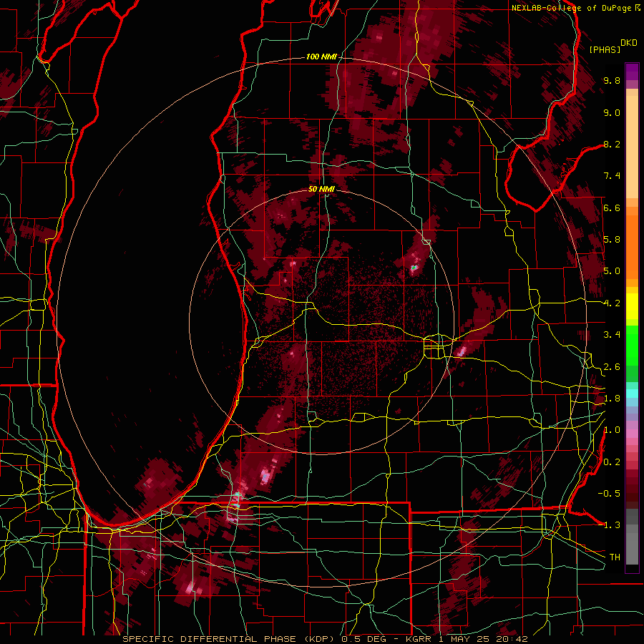Click the 7.4 value on the color scale

(612, 176)
